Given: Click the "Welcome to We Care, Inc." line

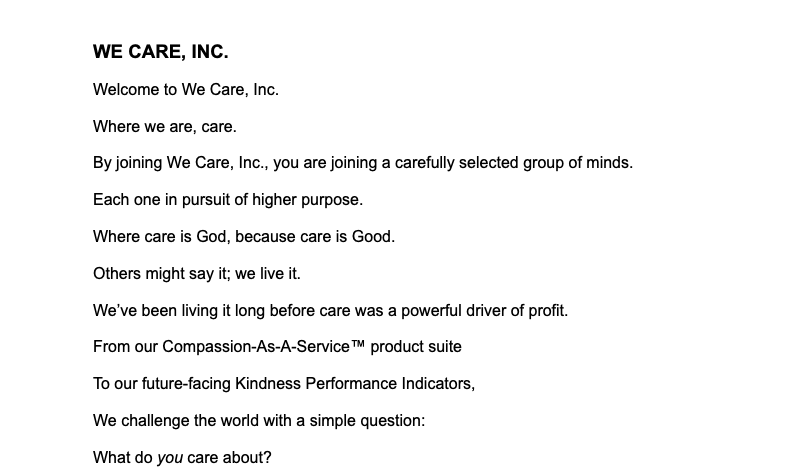Looking at the screenshot, I should coord(186,90).
